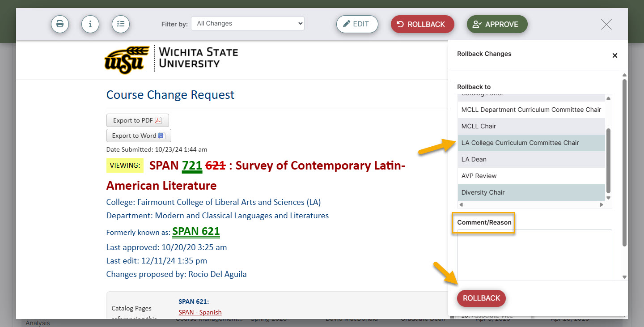Click the checklist workflow steps icon
Image resolution: width=644 pixels, height=327 pixels.
tap(121, 24)
